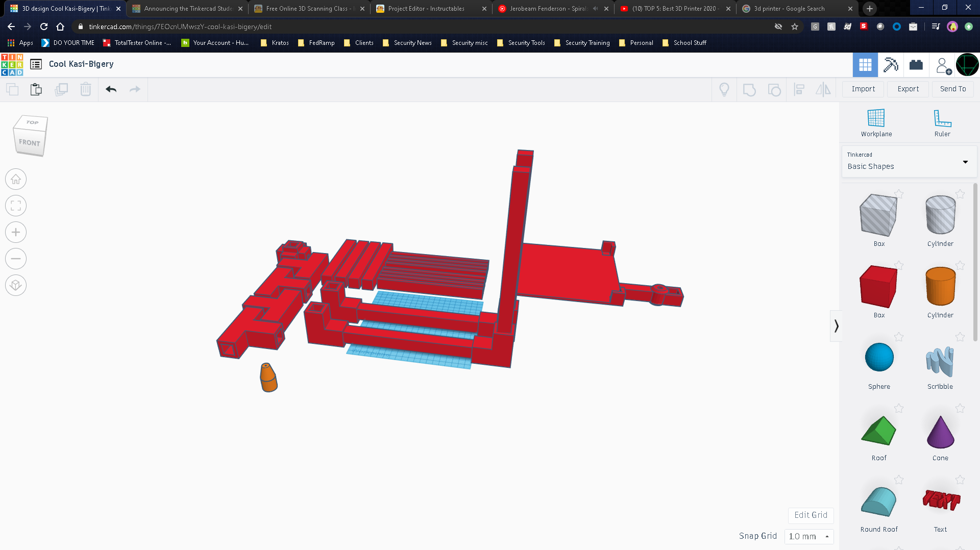Select the orange paraboloid object in workspace
The height and width of the screenshot is (550, 980).
click(x=268, y=378)
